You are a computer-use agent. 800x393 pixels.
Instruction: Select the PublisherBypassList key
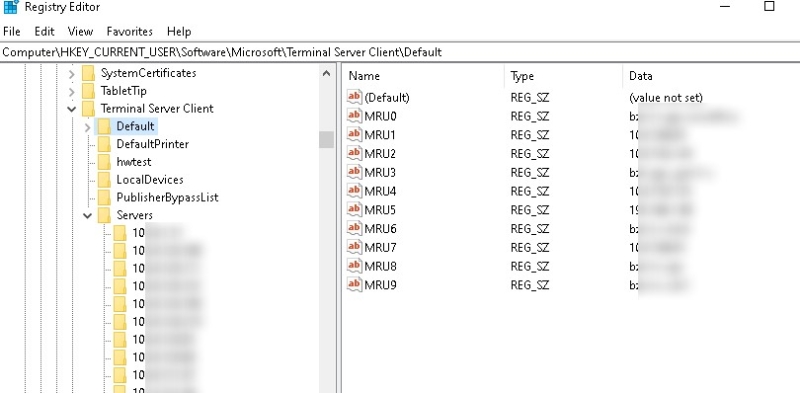(167, 197)
